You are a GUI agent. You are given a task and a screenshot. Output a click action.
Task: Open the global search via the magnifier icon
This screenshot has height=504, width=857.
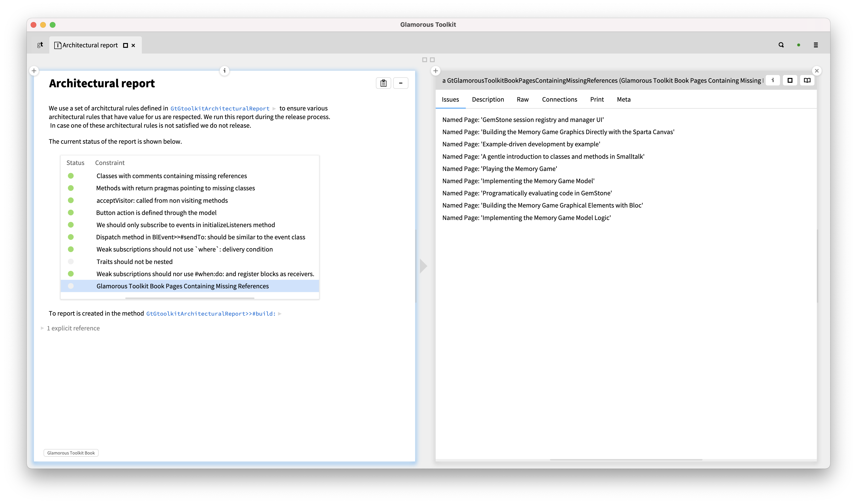click(781, 44)
